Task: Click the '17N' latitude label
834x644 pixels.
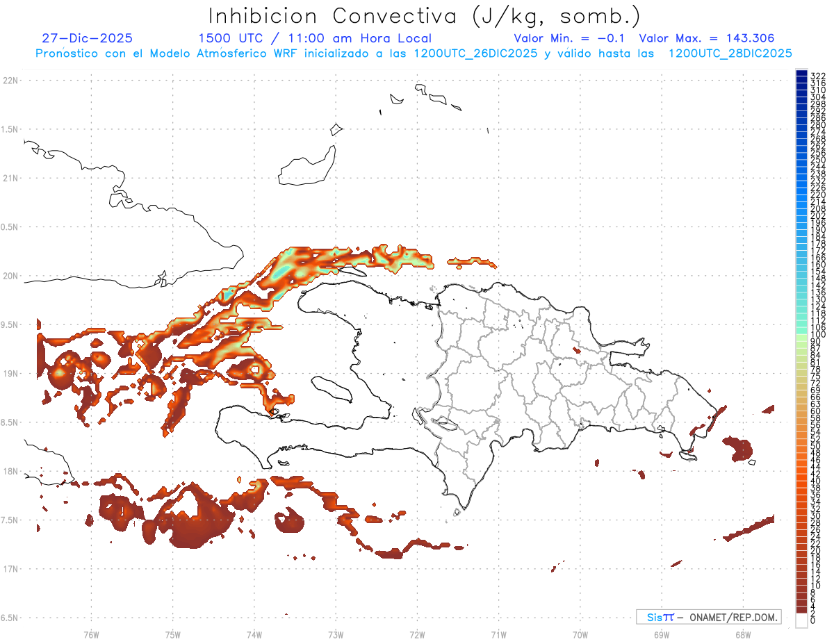Action: [10, 569]
